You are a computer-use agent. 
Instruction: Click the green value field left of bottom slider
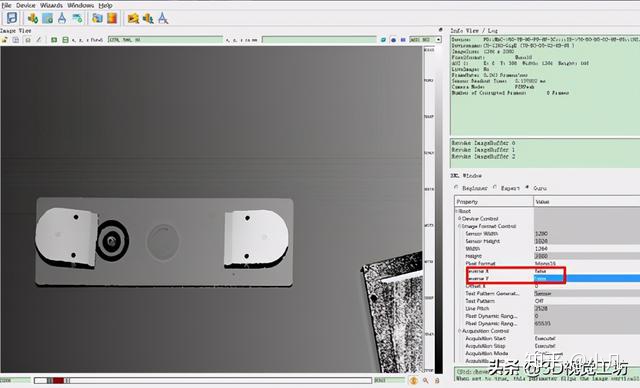(16, 380)
